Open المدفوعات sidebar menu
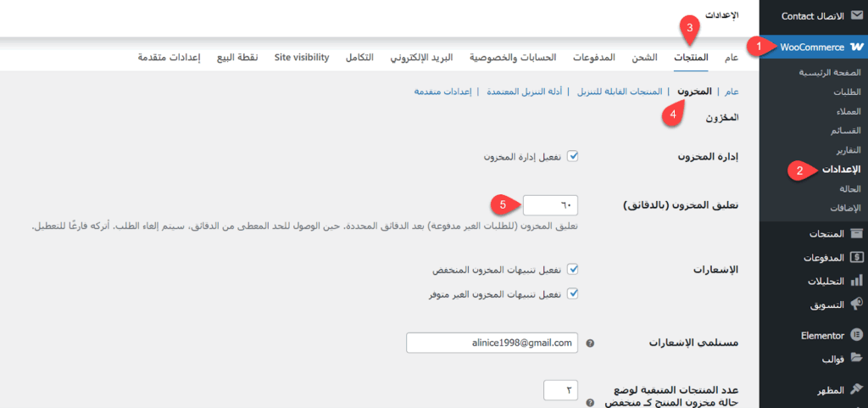 point(814,257)
